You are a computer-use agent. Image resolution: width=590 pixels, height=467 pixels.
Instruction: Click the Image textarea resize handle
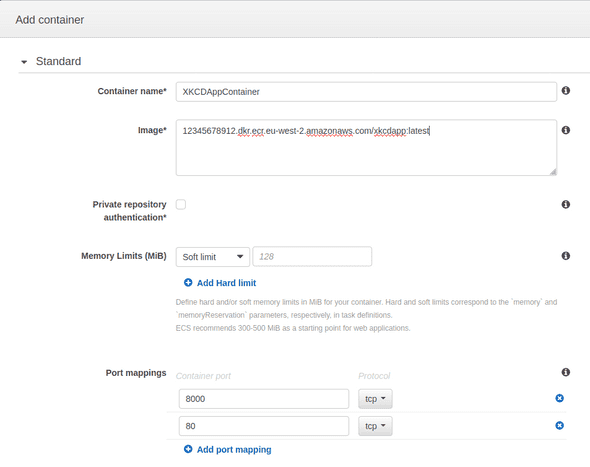[x=553, y=172]
